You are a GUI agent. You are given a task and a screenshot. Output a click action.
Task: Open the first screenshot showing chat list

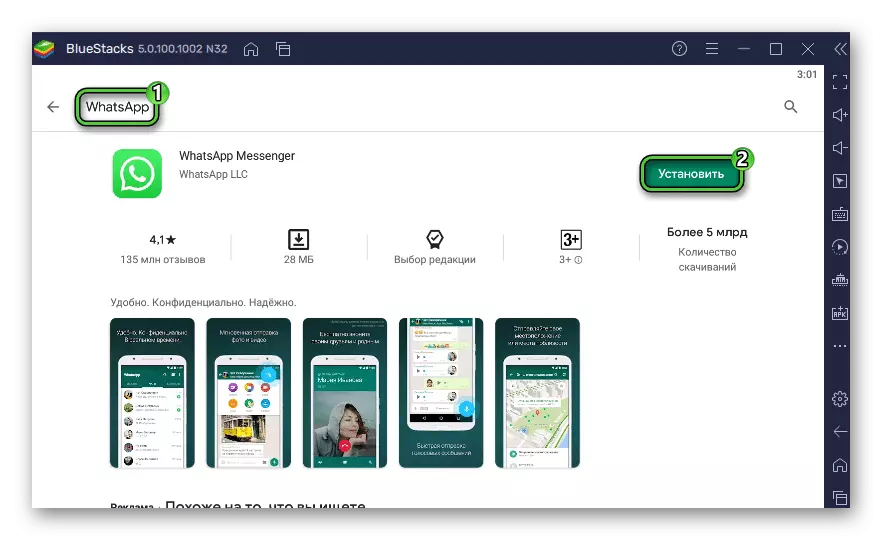[152, 393]
